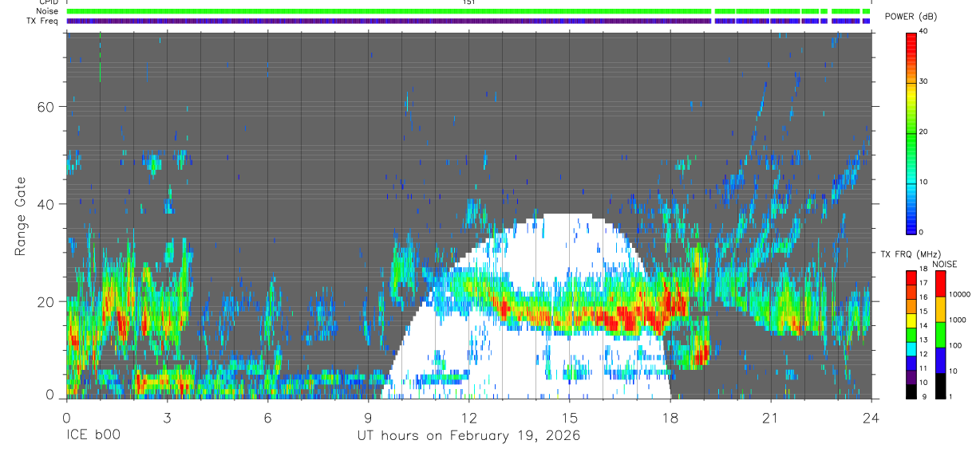Click the '0' tick on the Range Gate axis

(51, 395)
